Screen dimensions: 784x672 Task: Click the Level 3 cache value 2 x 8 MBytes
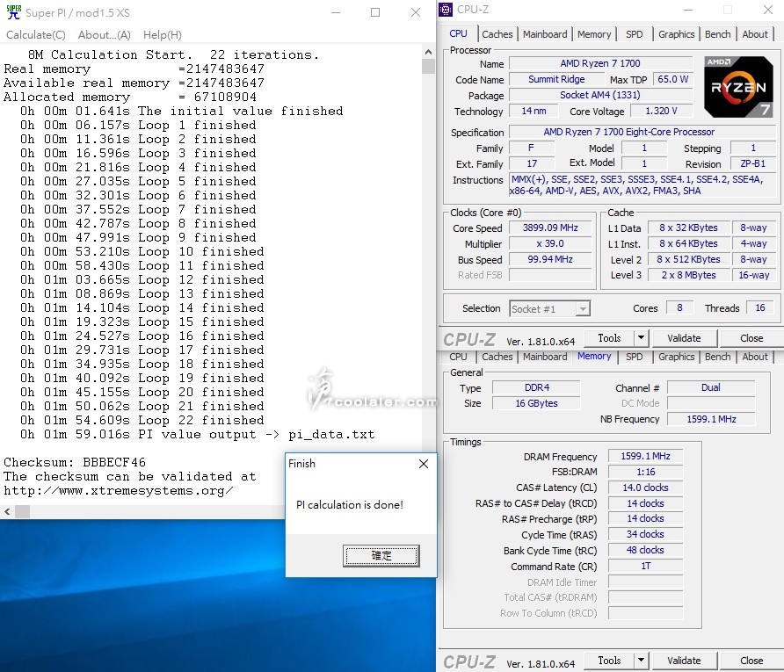tap(689, 275)
